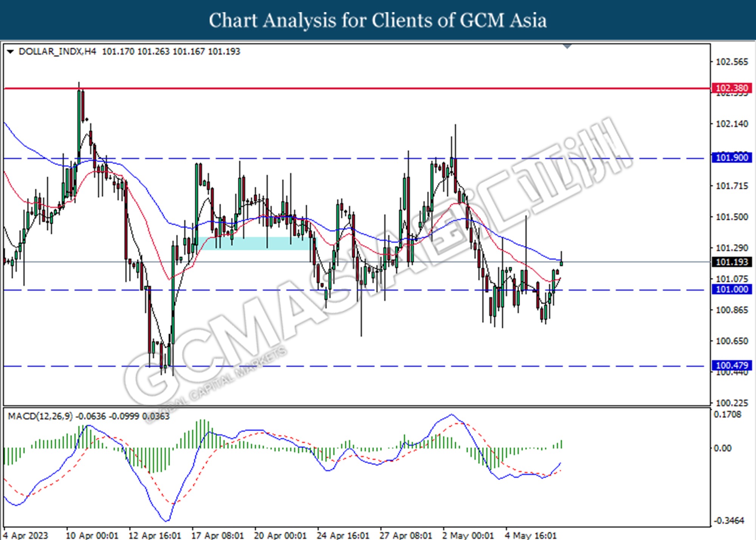
Task: Click the 20 Apr 00:01 time label
Action: click(x=280, y=535)
